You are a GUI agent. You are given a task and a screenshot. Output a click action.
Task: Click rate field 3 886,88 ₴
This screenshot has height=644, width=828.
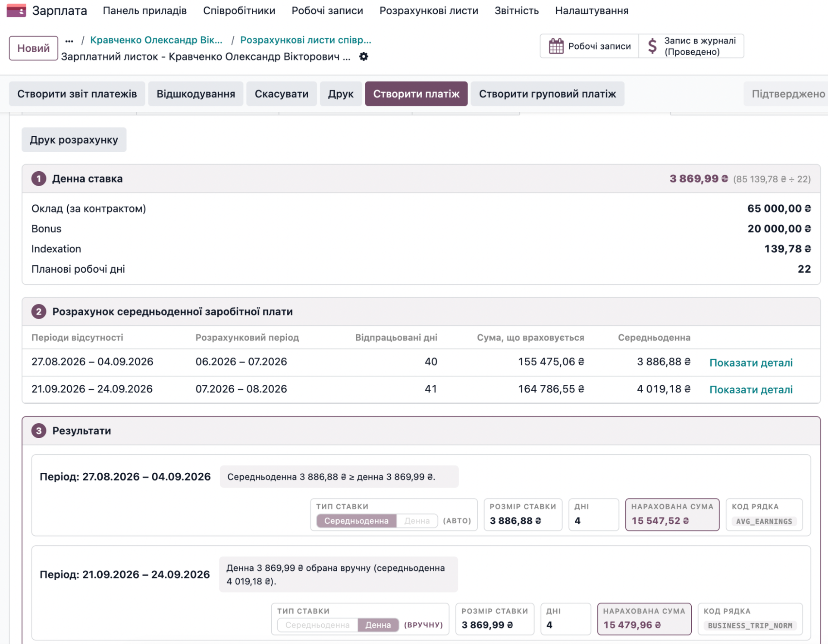tap(523, 515)
